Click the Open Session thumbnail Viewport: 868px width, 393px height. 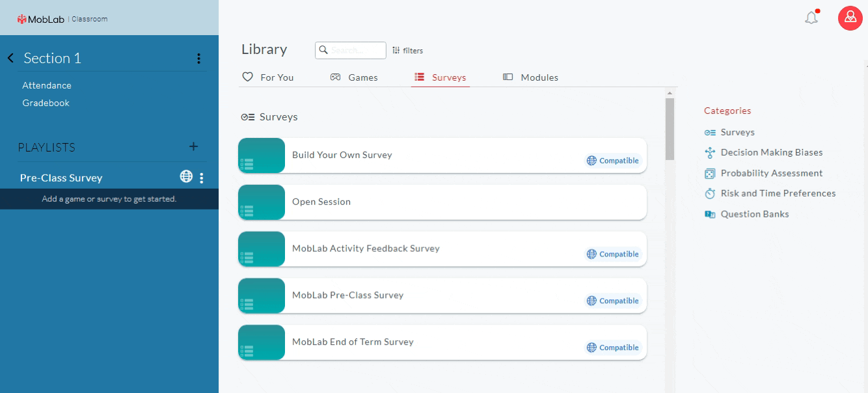262,202
